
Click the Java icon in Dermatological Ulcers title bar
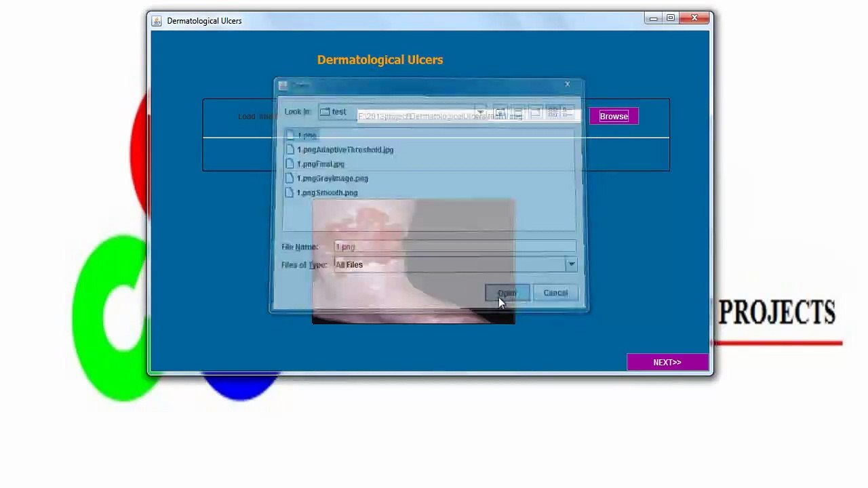157,21
